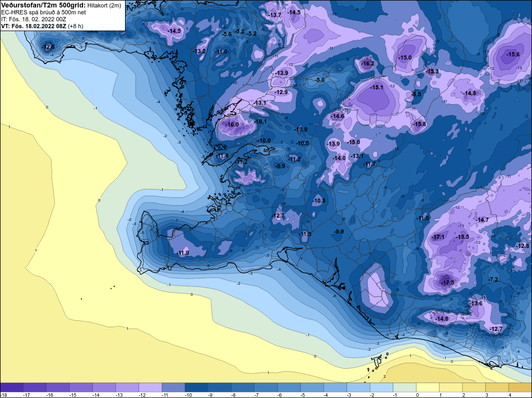
Task: Click the 2 legend scale label
Action: pos(463,395)
